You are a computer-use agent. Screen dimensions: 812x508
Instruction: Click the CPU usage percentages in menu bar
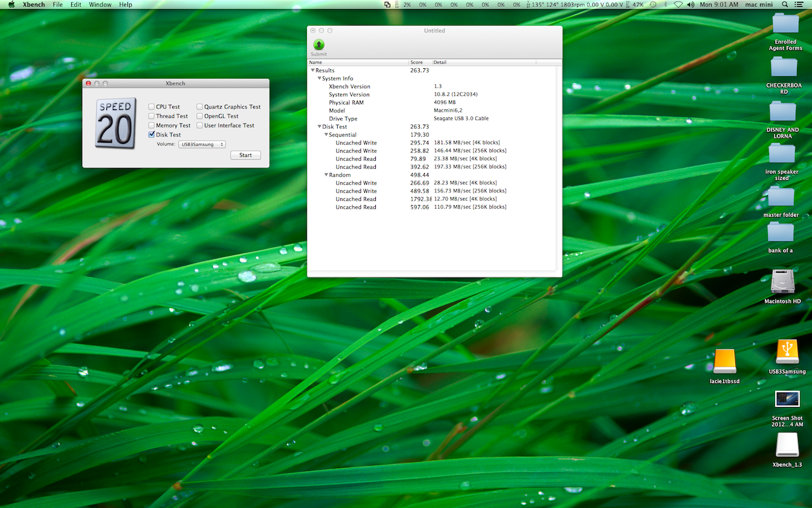(458, 4)
